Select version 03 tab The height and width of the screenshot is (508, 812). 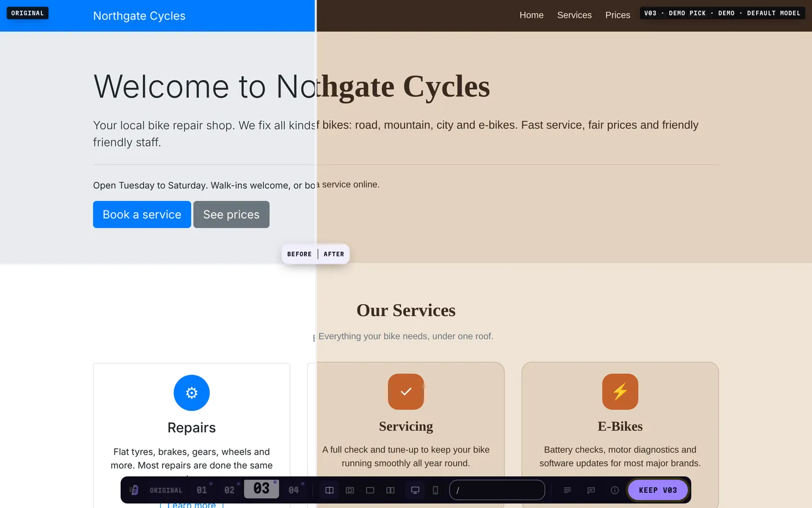coord(262,489)
